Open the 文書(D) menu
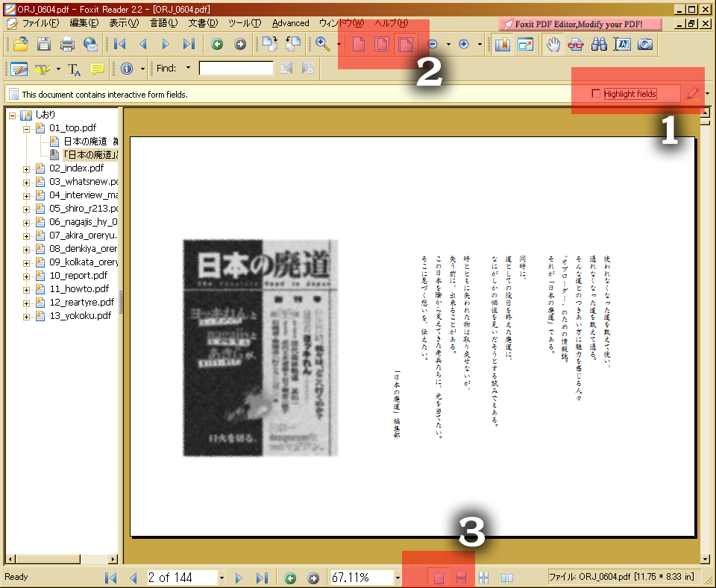Viewport: 716px width, 588px height. (x=203, y=23)
